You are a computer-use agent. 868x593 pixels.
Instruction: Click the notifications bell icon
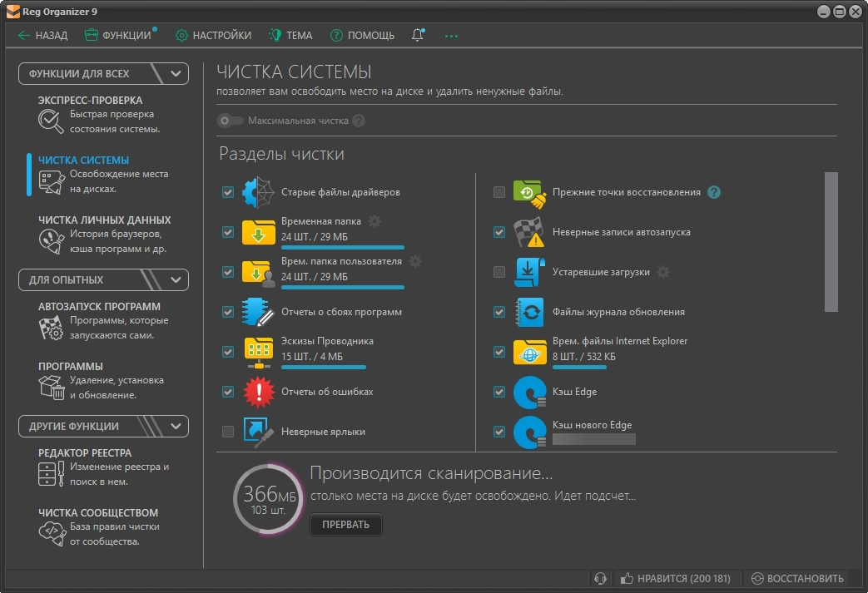point(417,35)
